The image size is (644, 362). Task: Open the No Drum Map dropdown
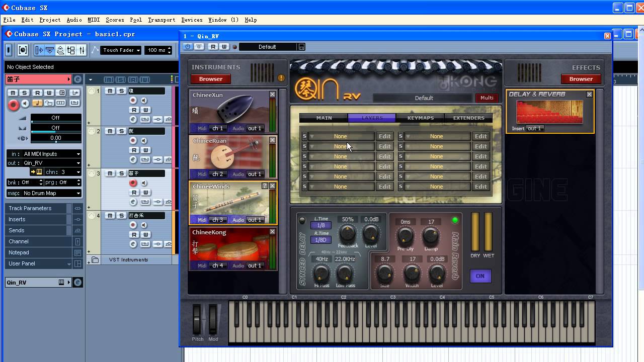tap(50, 193)
